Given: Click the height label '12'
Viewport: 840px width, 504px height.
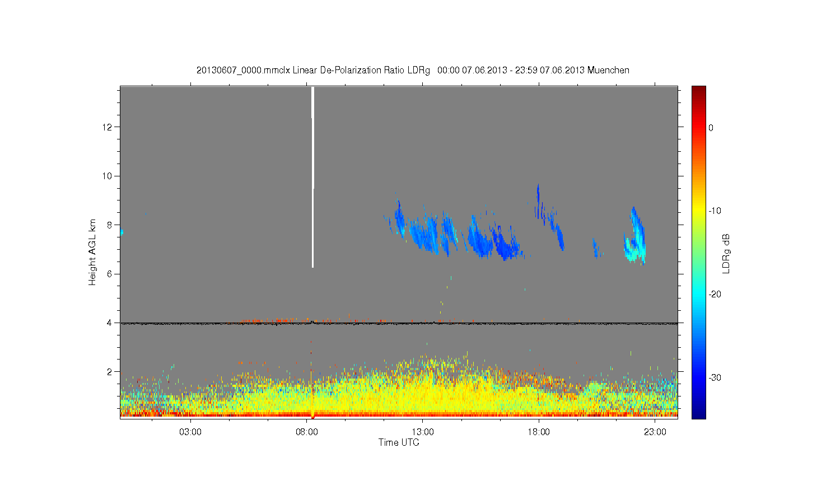Looking at the screenshot, I should pyautogui.click(x=108, y=127).
